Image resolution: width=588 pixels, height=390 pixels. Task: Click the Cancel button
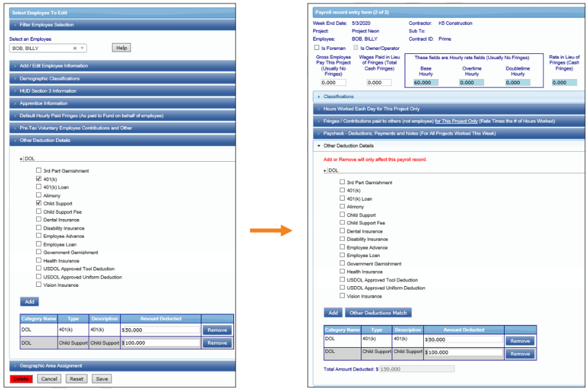tap(49, 379)
